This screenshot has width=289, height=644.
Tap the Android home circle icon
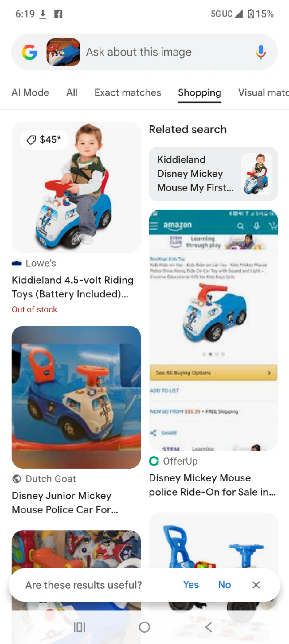[144, 627]
